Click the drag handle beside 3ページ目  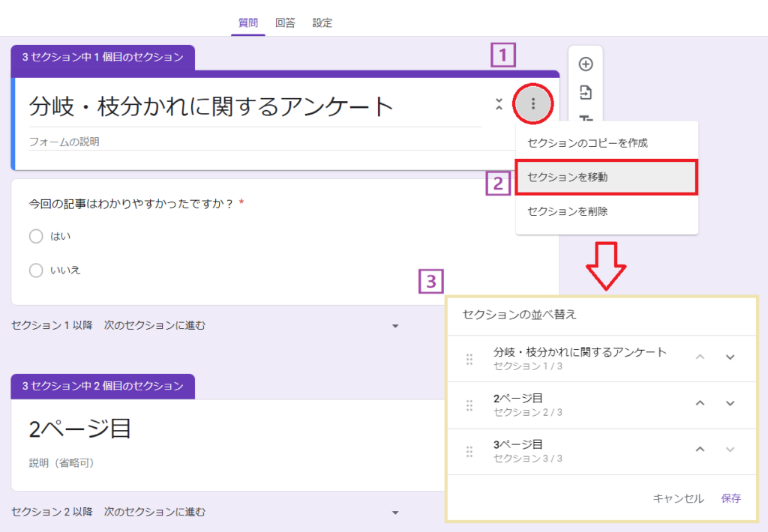(469, 450)
